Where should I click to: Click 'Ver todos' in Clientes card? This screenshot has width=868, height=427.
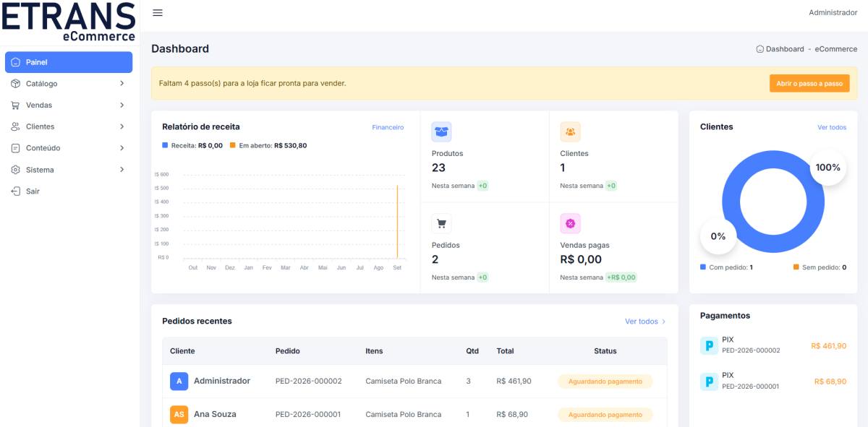[x=832, y=127]
